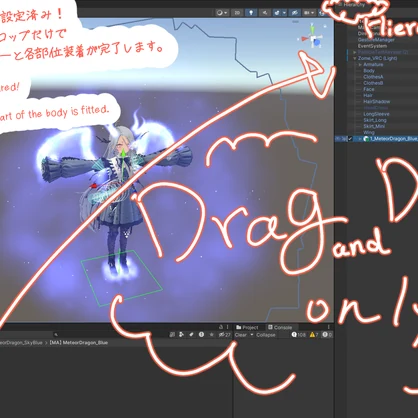The image size is (418, 418).
Task: Toggle error messages filter showing 0
Action: point(327,335)
